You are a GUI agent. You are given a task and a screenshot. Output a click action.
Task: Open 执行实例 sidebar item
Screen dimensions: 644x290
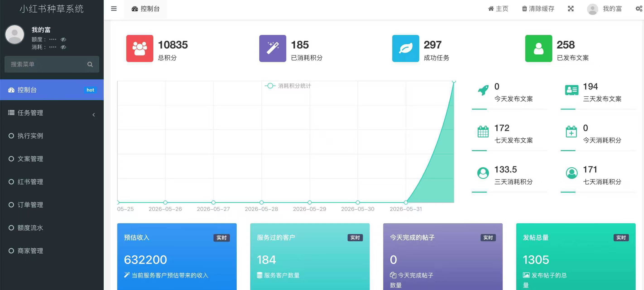tap(52, 136)
